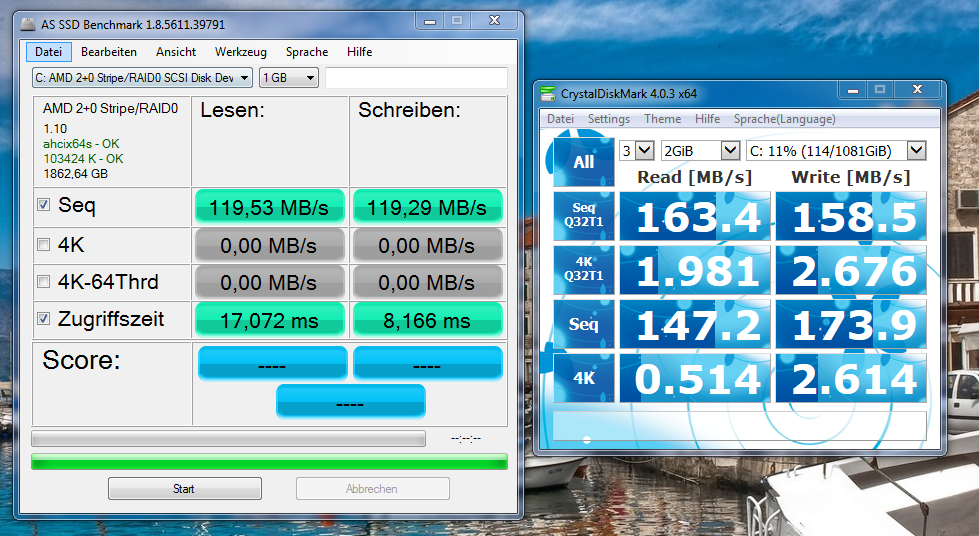979x536 pixels.
Task: Enable the 4K test checkbox
Action: (x=44, y=244)
